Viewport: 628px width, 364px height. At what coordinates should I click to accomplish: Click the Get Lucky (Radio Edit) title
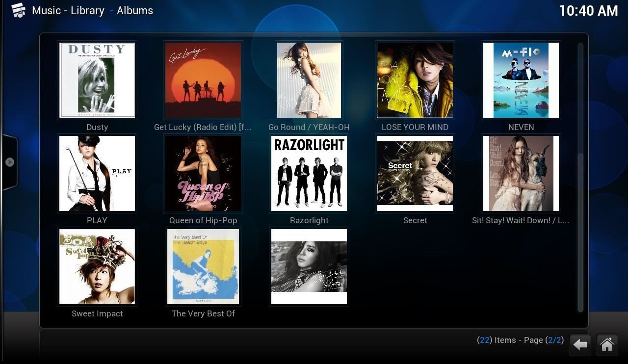point(203,127)
